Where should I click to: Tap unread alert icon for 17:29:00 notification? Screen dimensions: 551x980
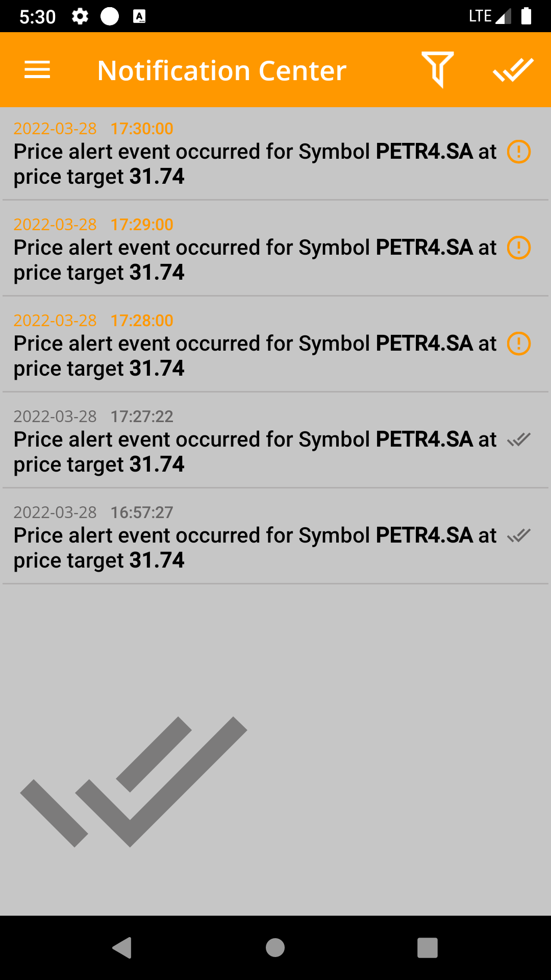point(518,248)
